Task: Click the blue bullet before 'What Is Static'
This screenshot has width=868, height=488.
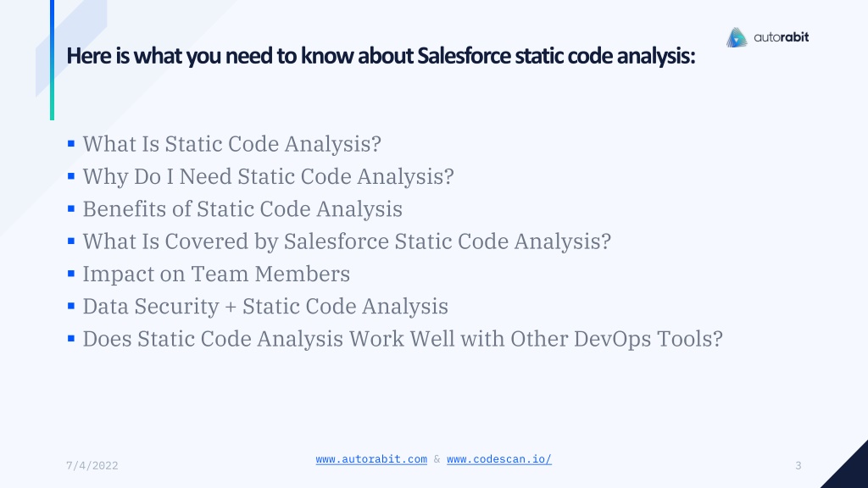Action: [x=71, y=144]
